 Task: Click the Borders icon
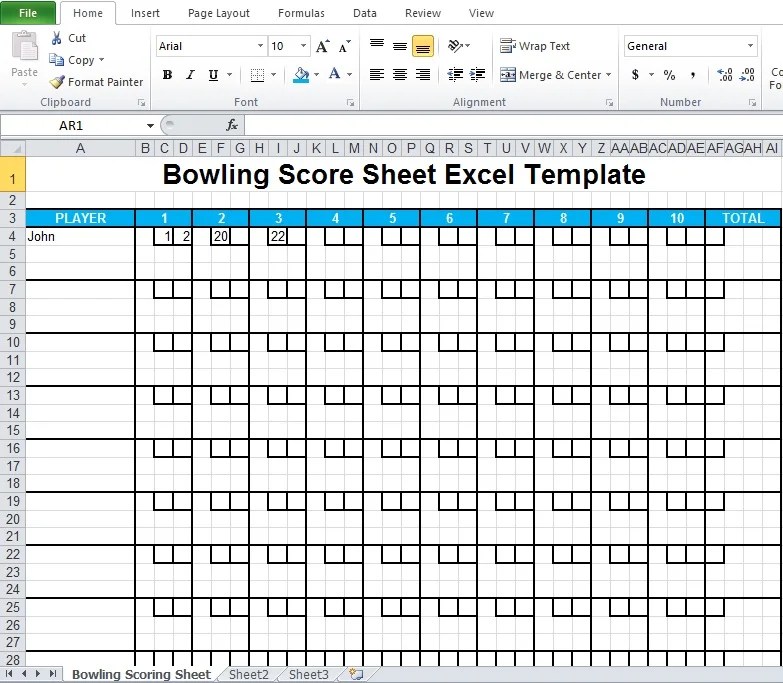coord(257,75)
